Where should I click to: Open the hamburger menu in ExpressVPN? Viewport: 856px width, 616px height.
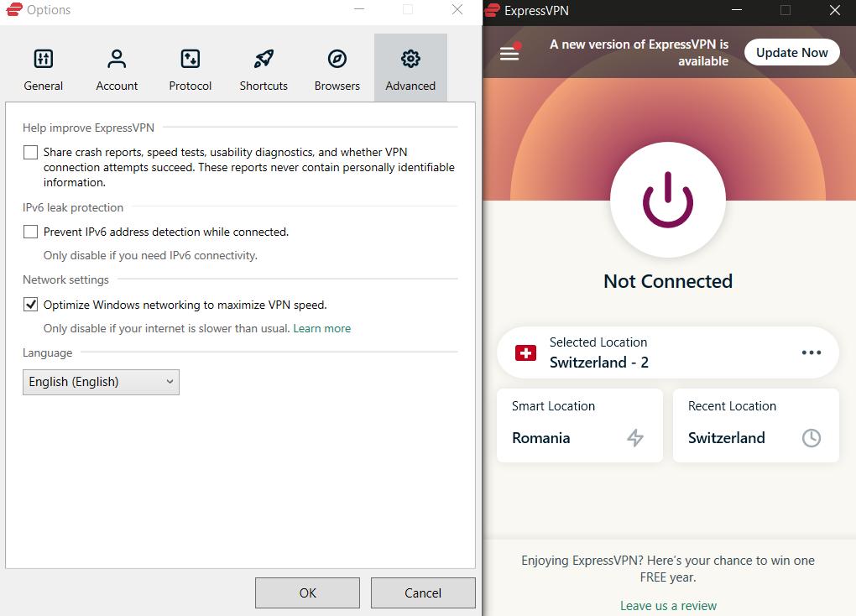pyautogui.click(x=509, y=52)
